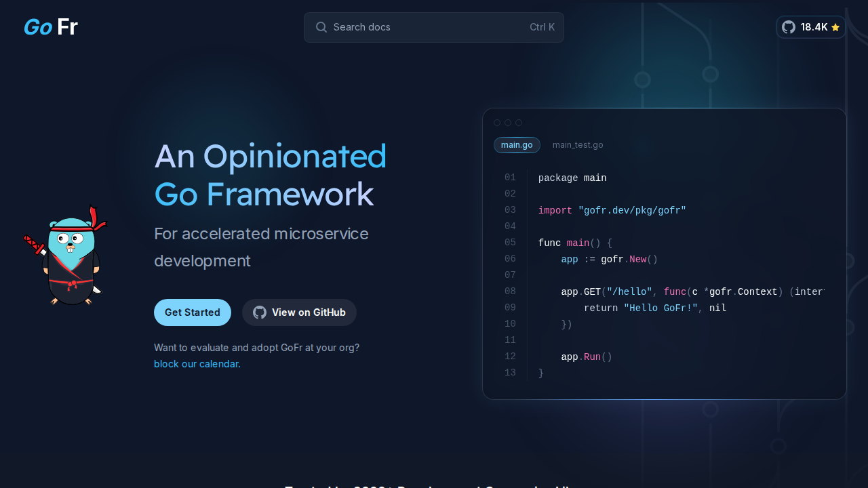Follow the 'block our calendar' link
Screen dimensions: 868x488
point(197,364)
